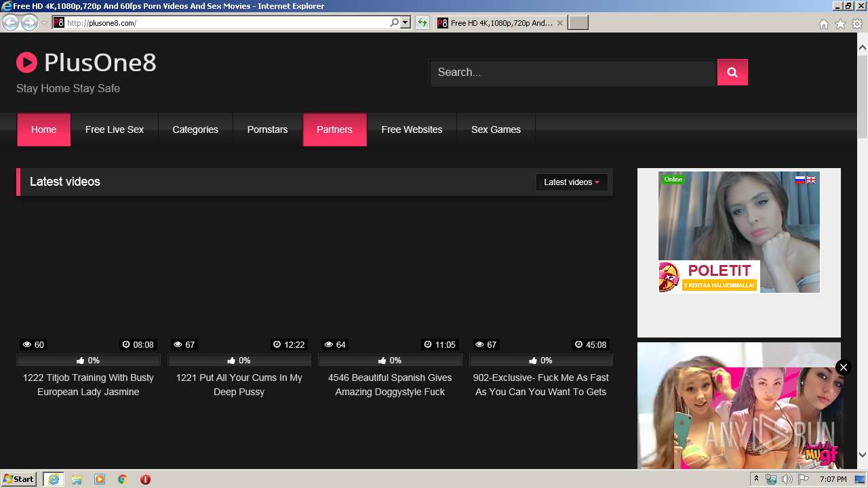The height and width of the screenshot is (488, 868).
Task: Click the page scrollbar down arrow
Action: click(863, 455)
